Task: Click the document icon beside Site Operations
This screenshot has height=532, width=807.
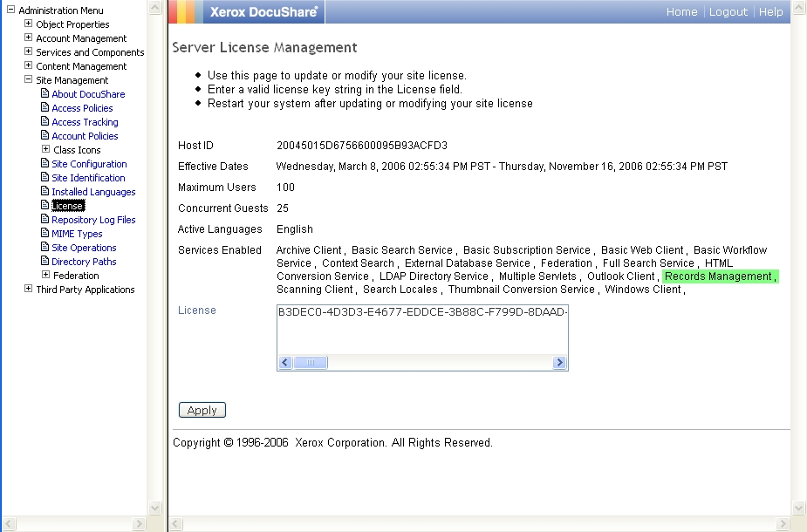Action: point(44,247)
